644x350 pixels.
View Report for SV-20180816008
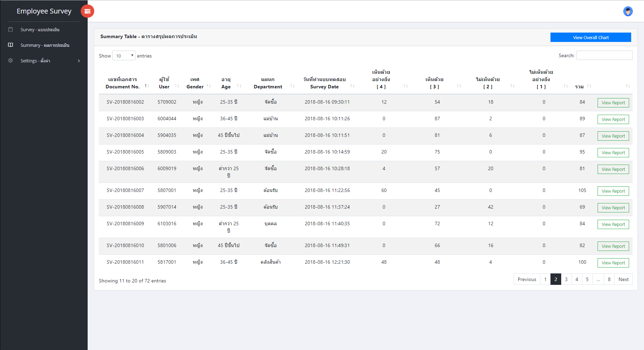tap(613, 208)
